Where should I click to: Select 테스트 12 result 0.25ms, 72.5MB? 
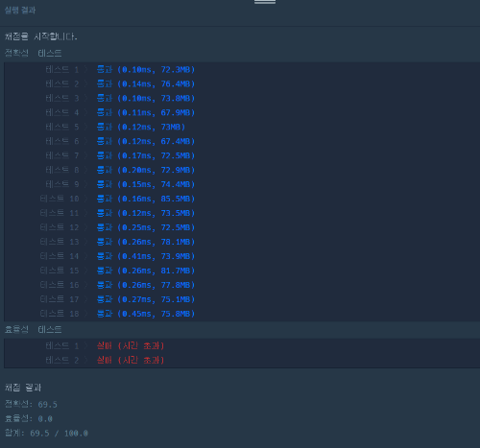pos(146,227)
